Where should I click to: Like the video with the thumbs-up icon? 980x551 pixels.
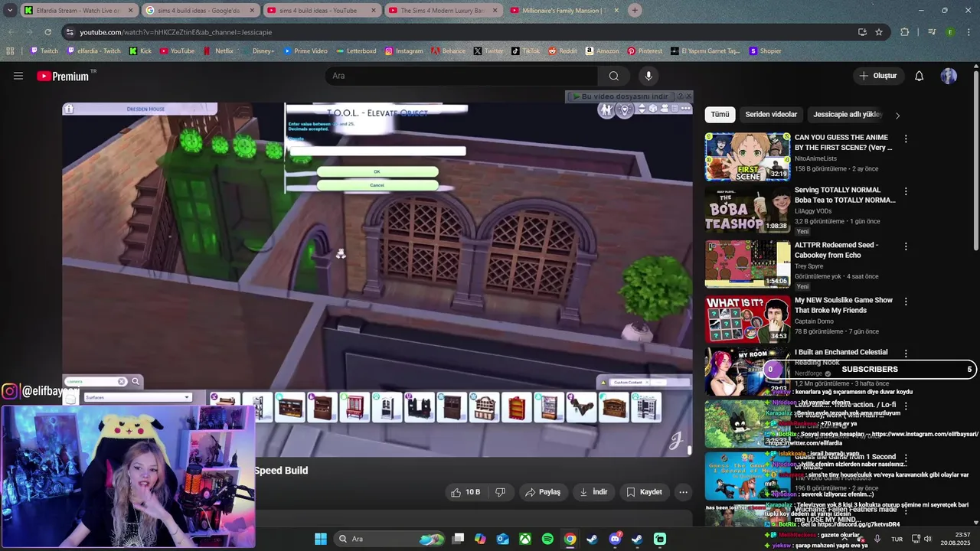tap(465, 492)
